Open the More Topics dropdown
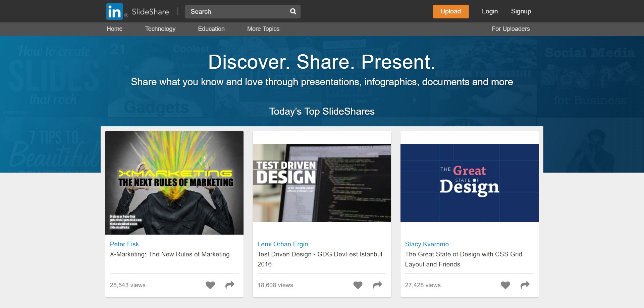 click(x=263, y=29)
